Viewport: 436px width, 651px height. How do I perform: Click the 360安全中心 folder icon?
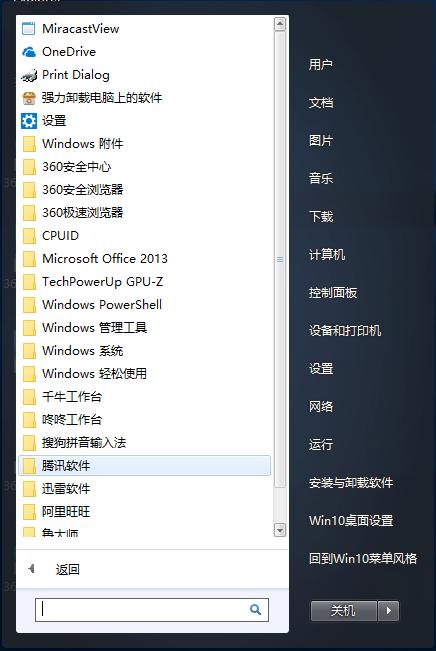(x=29, y=167)
